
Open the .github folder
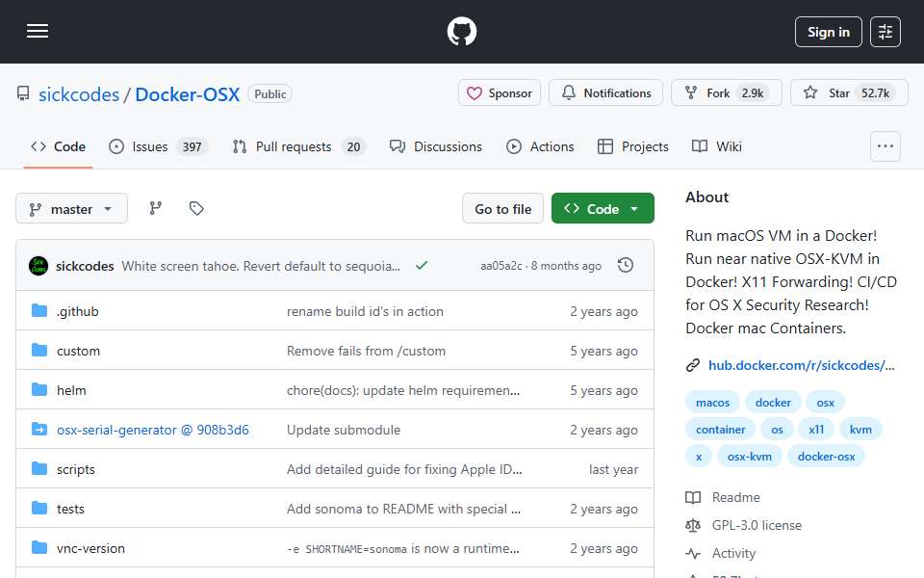78,311
